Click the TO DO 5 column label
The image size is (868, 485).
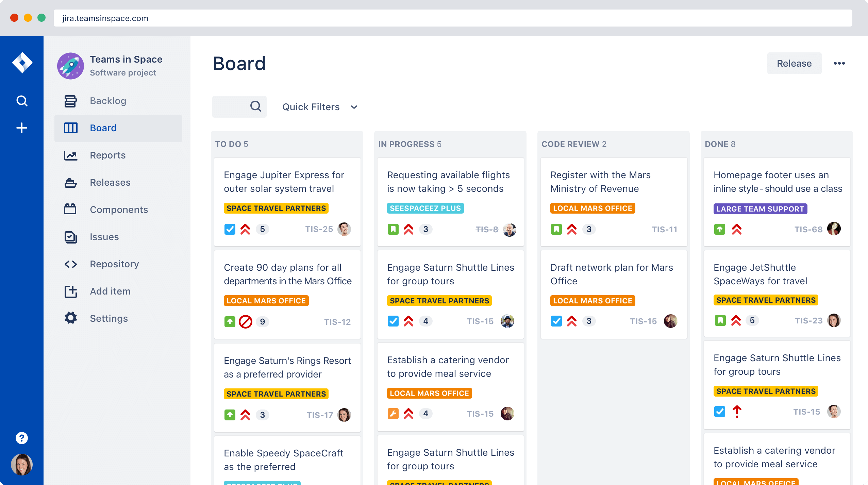(232, 144)
